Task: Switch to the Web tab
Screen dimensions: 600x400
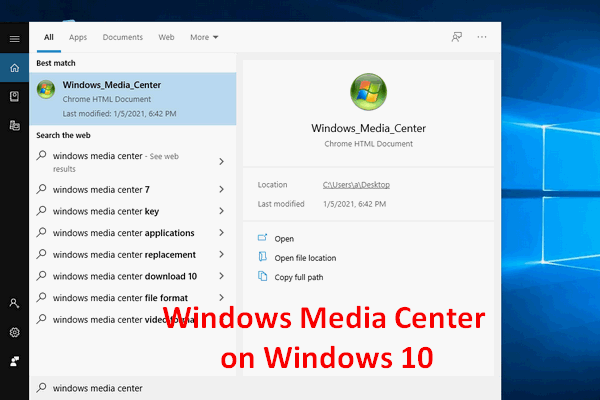Action: 166,37
